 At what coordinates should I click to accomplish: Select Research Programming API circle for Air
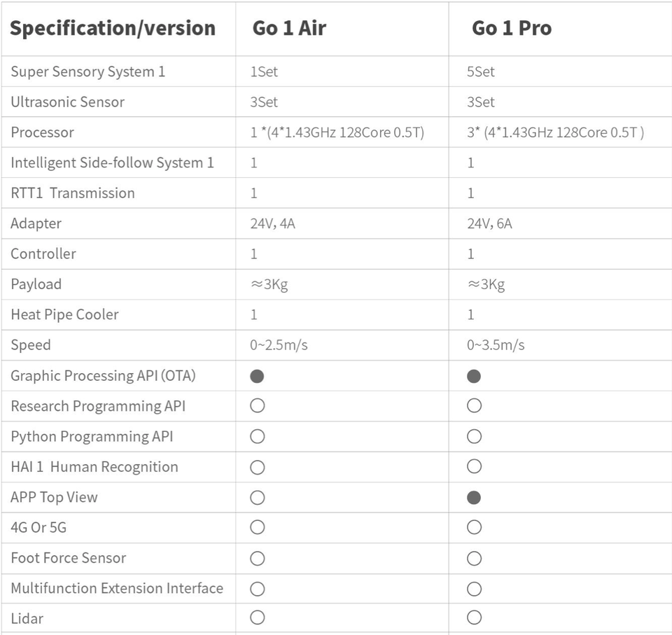(257, 406)
